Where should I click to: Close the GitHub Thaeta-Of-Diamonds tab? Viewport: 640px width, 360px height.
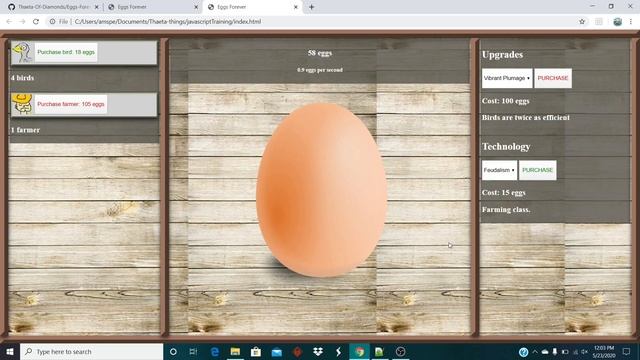tap(96, 7)
